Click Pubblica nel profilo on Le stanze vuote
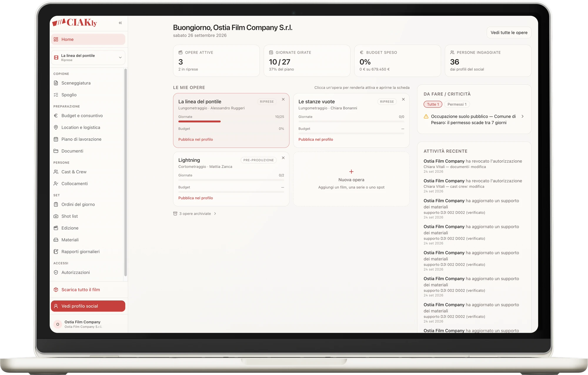 coord(316,139)
